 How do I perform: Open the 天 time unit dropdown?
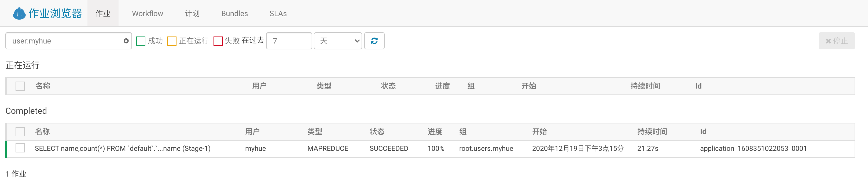[338, 41]
